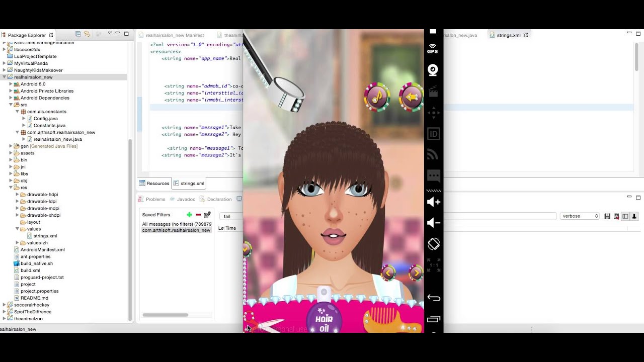Image resolution: width=644 pixels, height=362 pixels.
Task: Select the Resources bottom editor tab
Action: coord(154,184)
